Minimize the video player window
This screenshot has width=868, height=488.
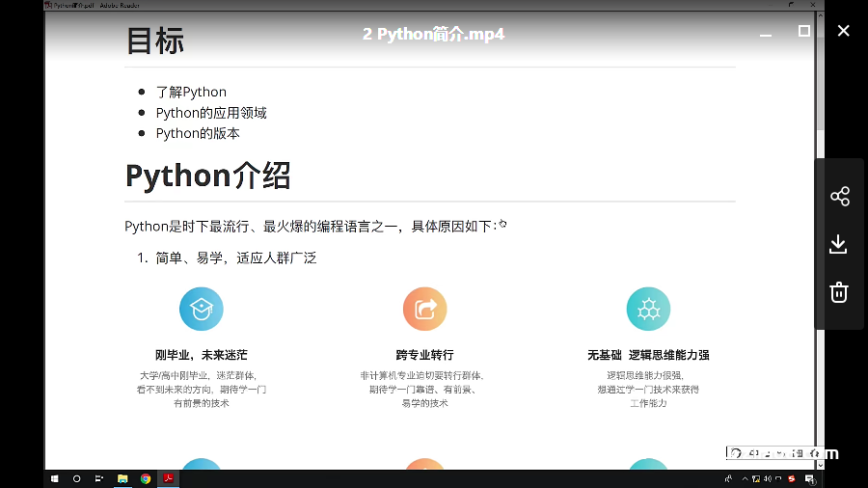click(x=766, y=35)
